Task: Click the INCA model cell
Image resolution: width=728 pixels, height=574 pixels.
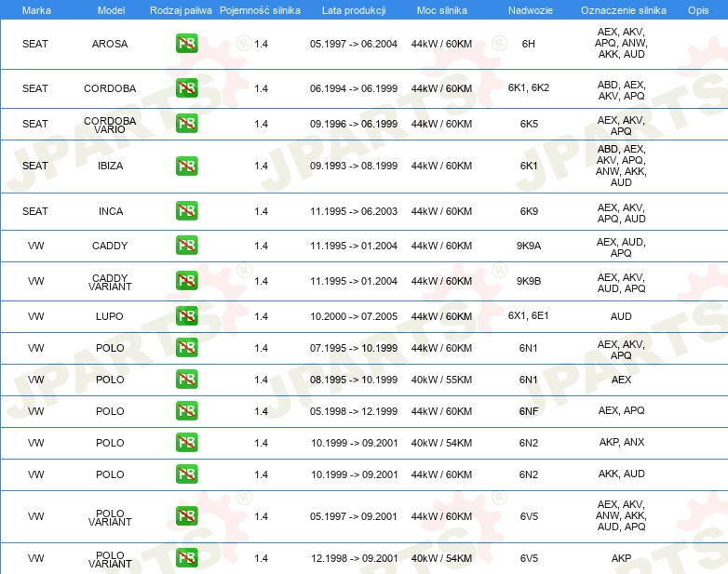Action: coord(111,211)
